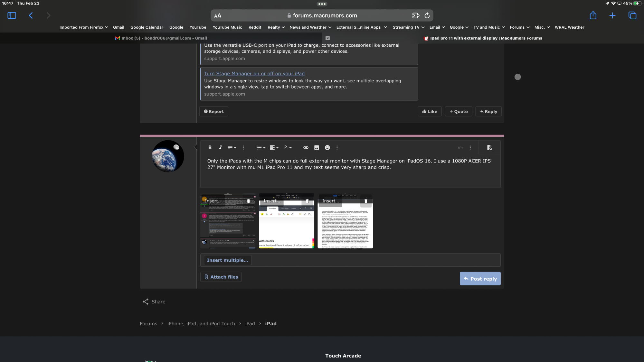Tap Safari's share icon

(593, 15)
